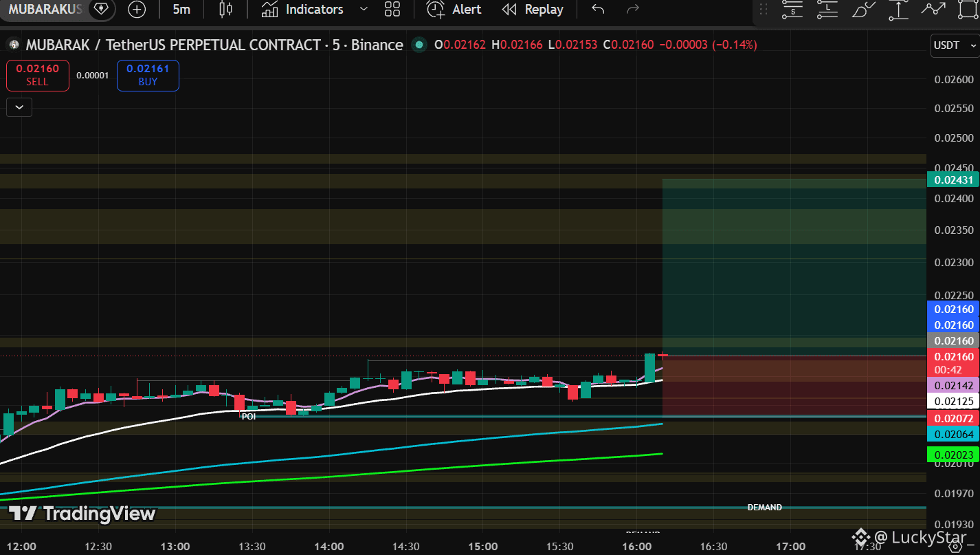This screenshot has width=980, height=555.
Task: Redo the last chart action
Action: tap(634, 10)
